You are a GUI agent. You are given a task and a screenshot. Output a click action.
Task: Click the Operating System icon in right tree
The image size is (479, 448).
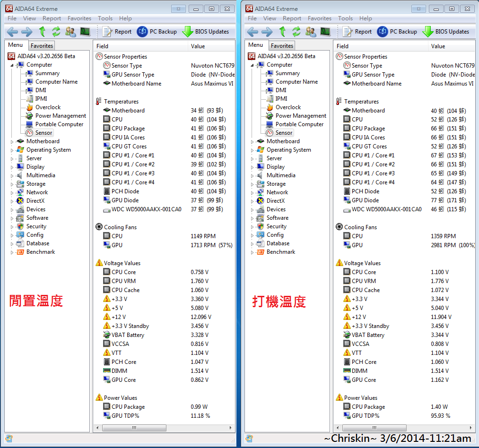click(261, 150)
